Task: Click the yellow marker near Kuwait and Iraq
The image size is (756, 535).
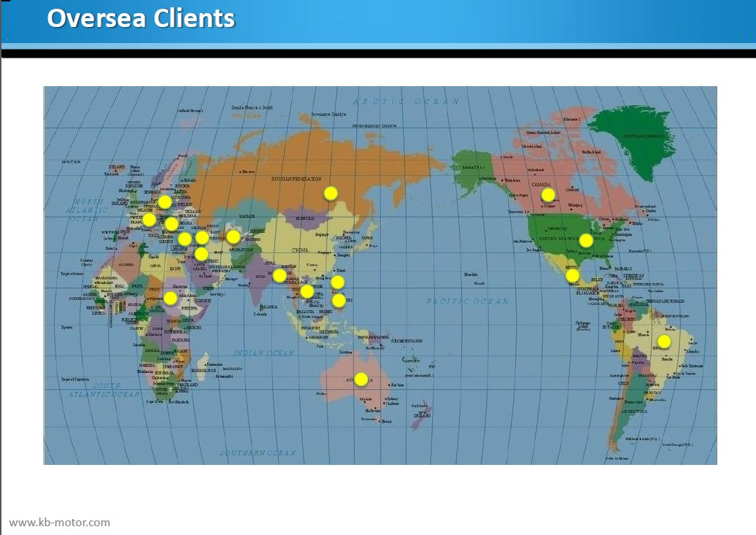Action: coord(201,253)
